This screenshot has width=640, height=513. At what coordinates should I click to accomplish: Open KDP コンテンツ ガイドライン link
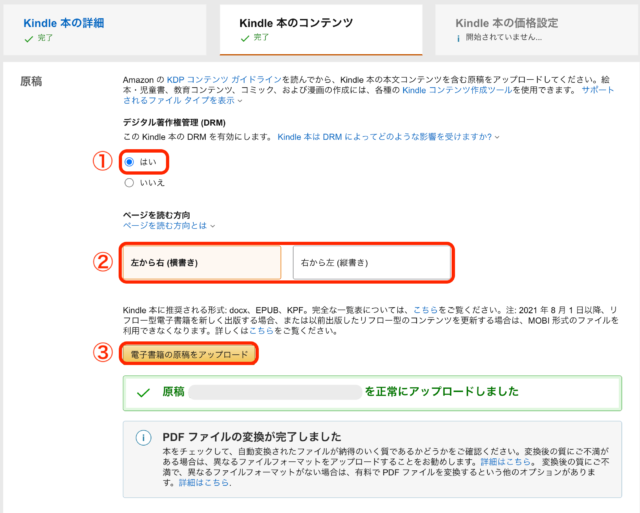213,78
